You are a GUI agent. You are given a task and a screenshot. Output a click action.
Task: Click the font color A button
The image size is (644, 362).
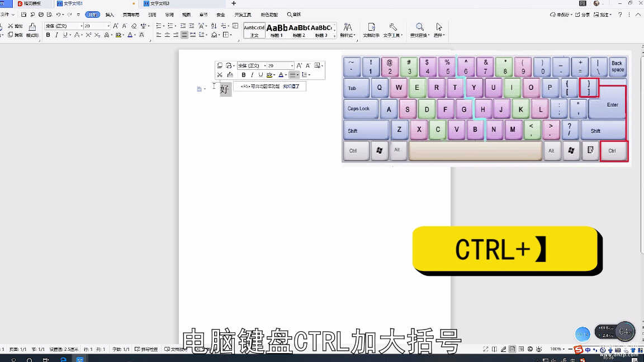click(130, 35)
